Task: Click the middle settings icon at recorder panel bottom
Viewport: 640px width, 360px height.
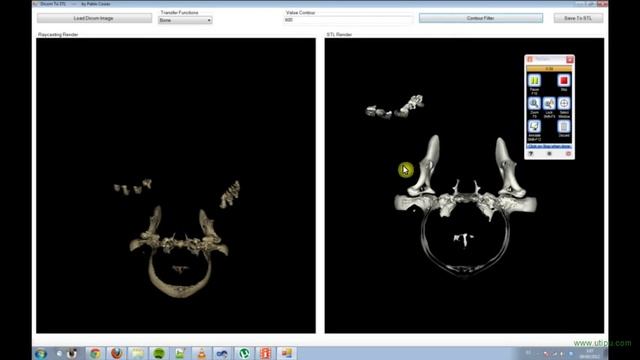Action: 549,154
